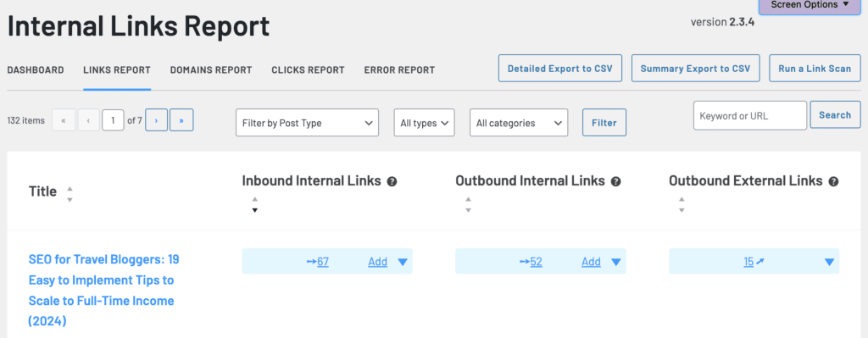Click the 132 items count text
Screen dimensions: 868x338
pyautogui.click(x=26, y=120)
